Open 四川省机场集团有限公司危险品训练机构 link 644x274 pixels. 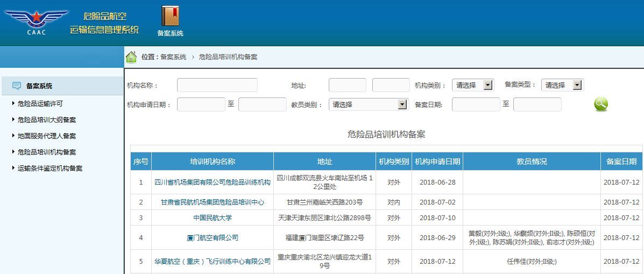tap(213, 182)
